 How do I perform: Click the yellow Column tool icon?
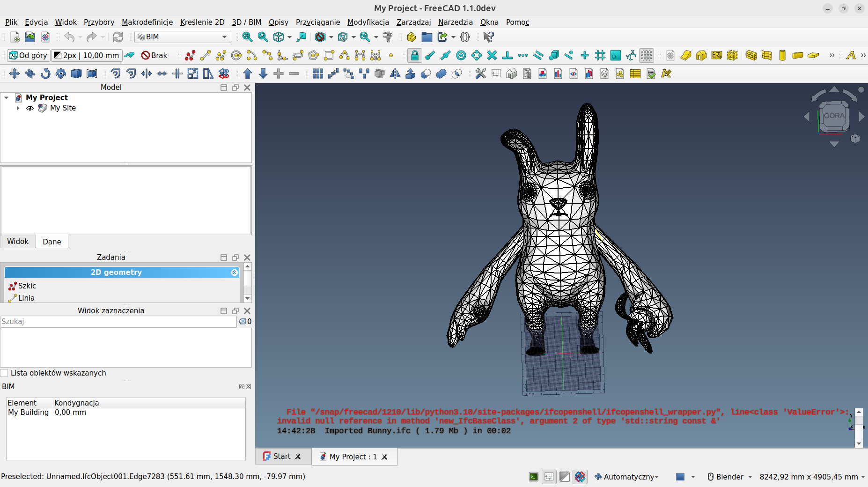coord(782,55)
